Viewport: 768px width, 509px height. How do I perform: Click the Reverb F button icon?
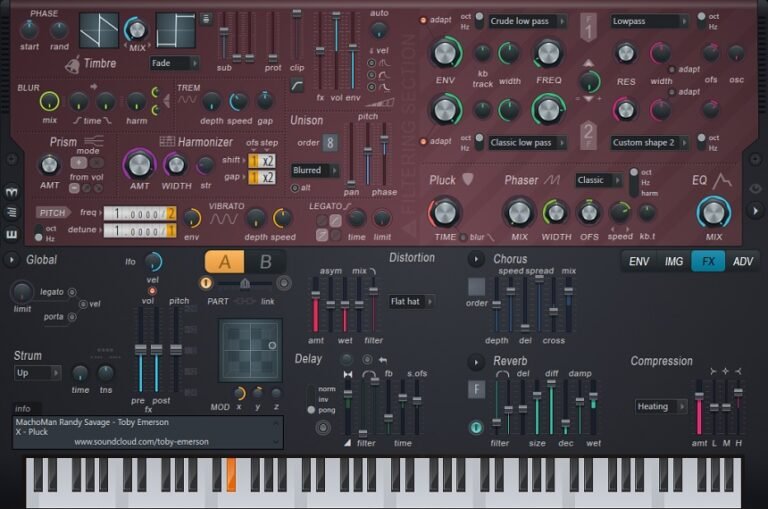click(x=476, y=389)
